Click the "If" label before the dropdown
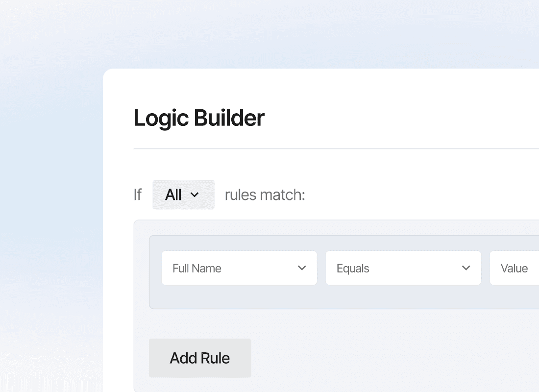Image resolution: width=539 pixels, height=392 pixels. coord(138,195)
